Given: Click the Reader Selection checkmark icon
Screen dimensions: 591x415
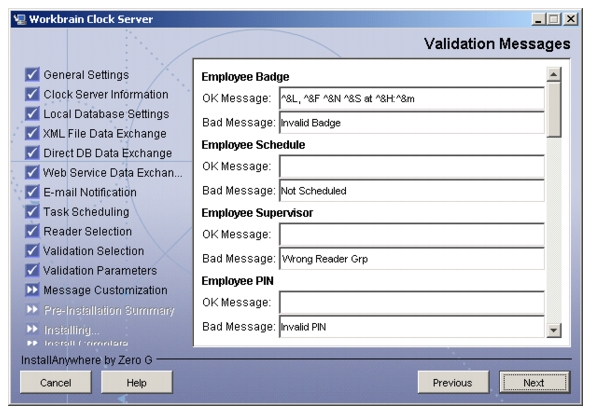Looking at the screenshot, I should (32, 231).
